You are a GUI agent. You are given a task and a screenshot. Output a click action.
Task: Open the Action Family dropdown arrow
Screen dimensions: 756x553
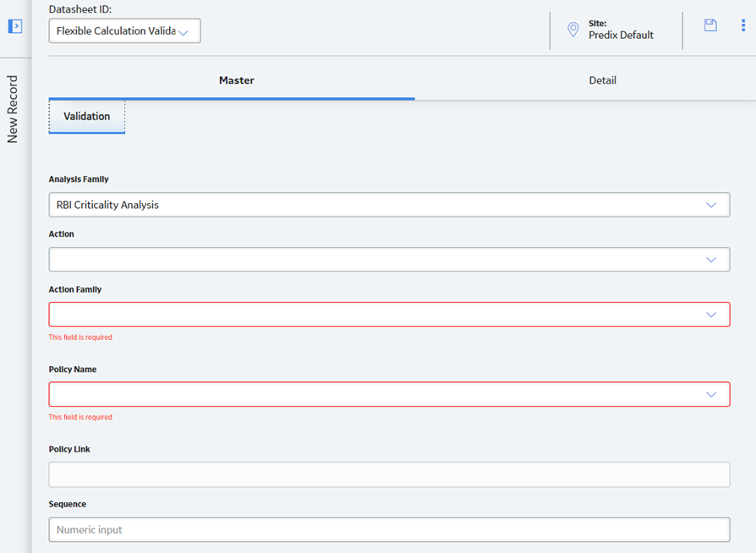pyautogui.click(x=710, y=315)
